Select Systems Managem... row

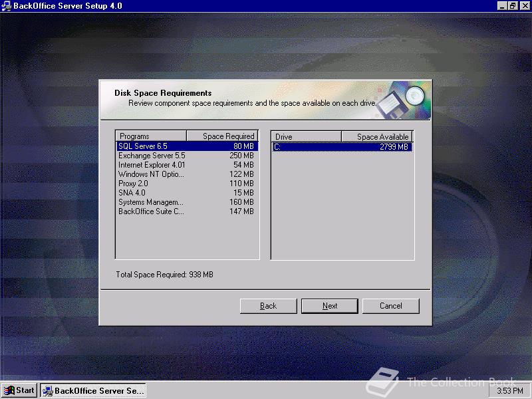188,202
